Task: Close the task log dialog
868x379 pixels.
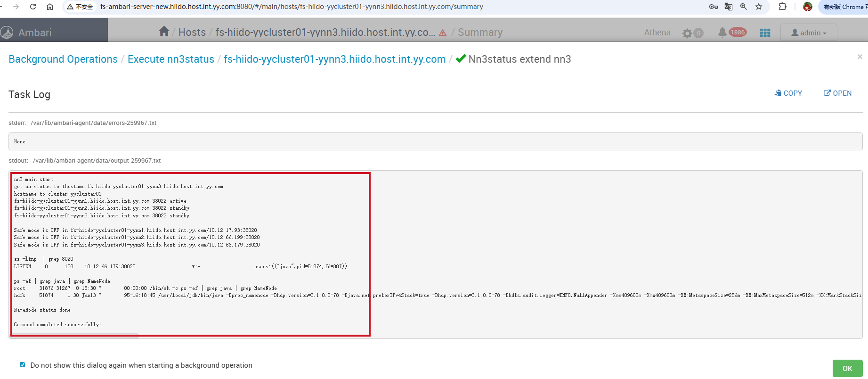Action: point(860,57)
